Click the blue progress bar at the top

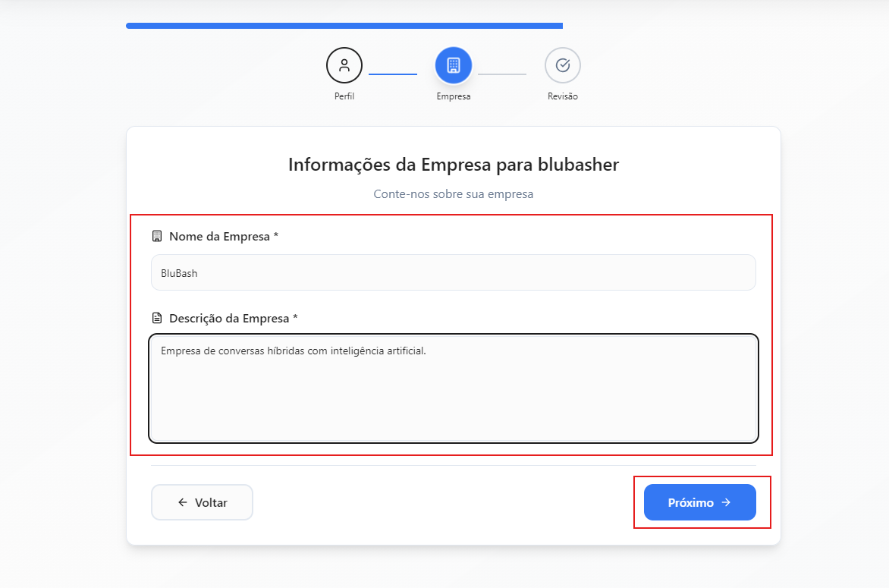(x=344, y=25)
